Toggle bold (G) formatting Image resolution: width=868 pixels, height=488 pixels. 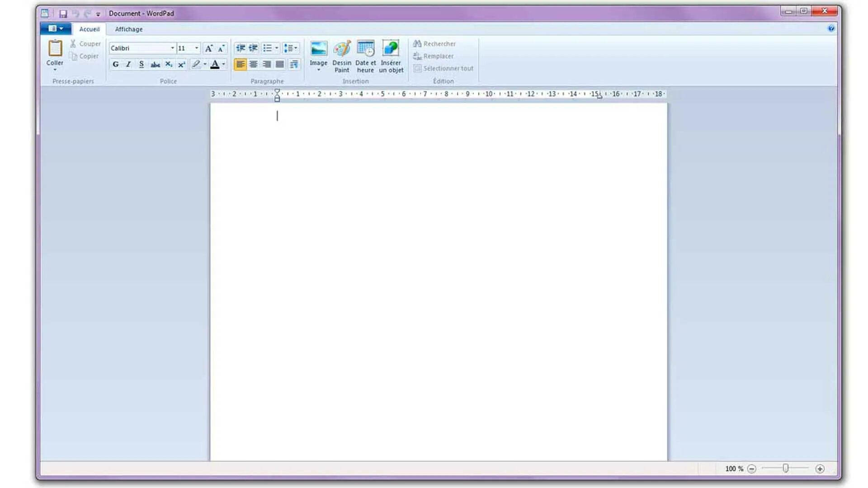click(x=116, y=65)
